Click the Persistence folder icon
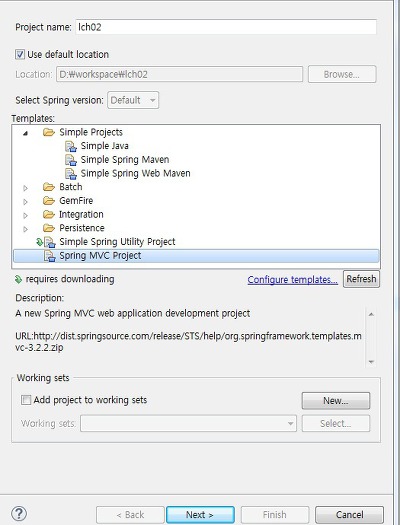The height and width of the screenshot is (525, 400). click(x=49, y=228)
